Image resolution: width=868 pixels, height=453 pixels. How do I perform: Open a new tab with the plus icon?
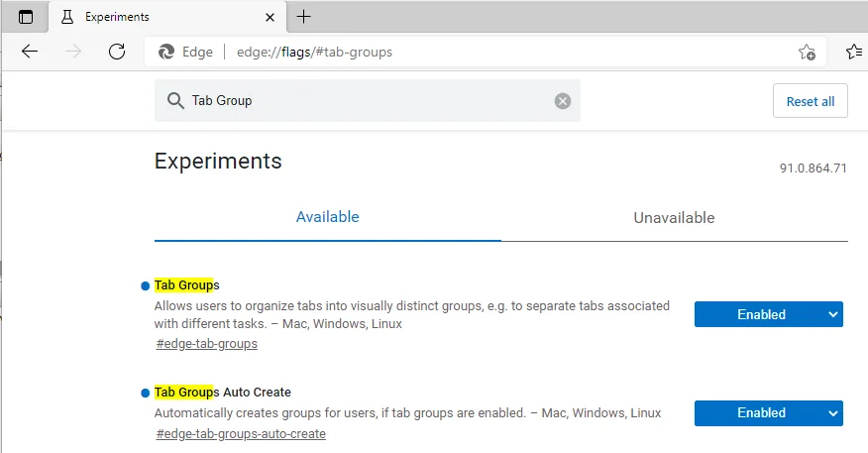tap(303, 17)
